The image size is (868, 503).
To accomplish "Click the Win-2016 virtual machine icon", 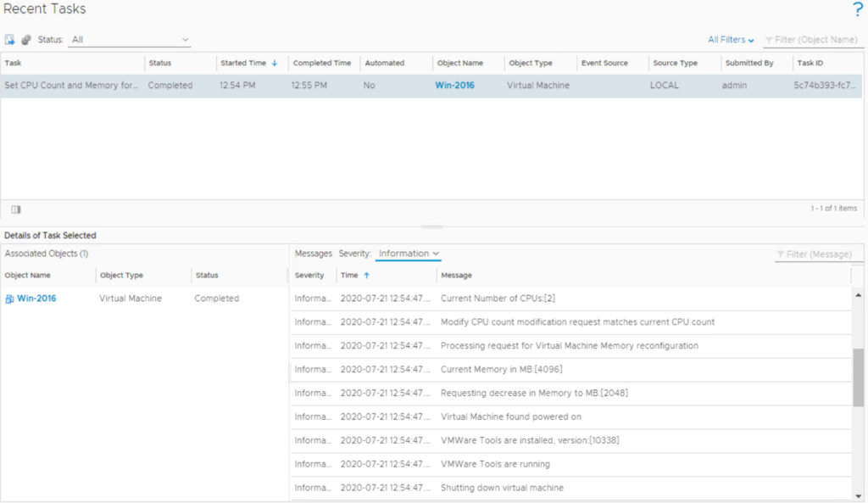I will click(9, 299).
